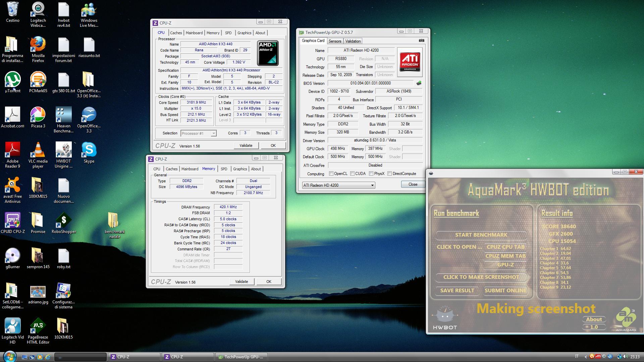The width and height of the screenshot is (644, 362).
Task: Click the GPU-Z button in AquaMark
Action: tap(505, 265)
